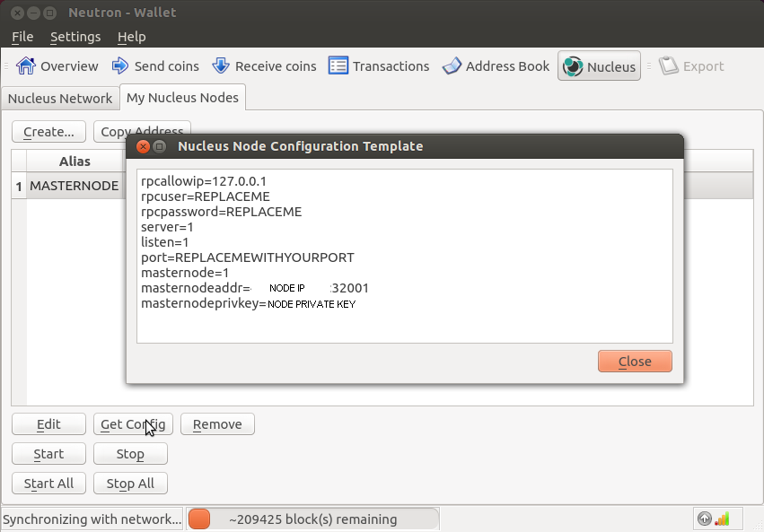Screen dimensions: 764x532
Task: Select the Nucleus toolbar button
Action: pos(599,65)
